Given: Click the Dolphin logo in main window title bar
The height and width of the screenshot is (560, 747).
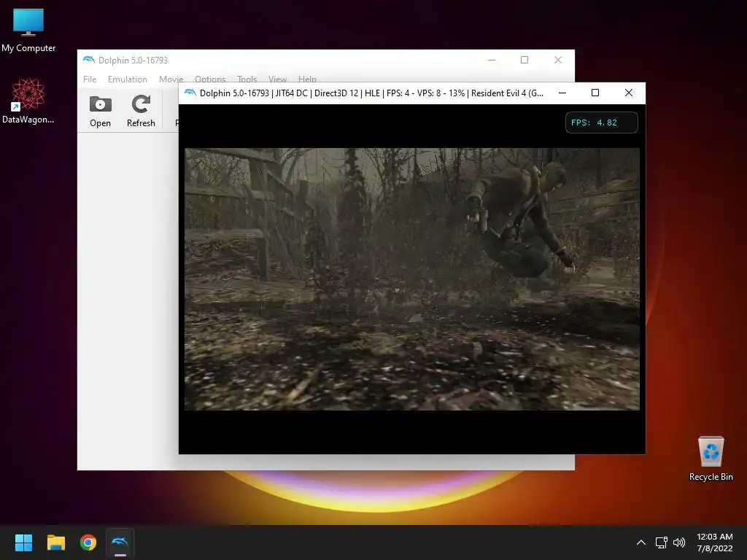Looking at the screenshot, I should click(88, 60).
